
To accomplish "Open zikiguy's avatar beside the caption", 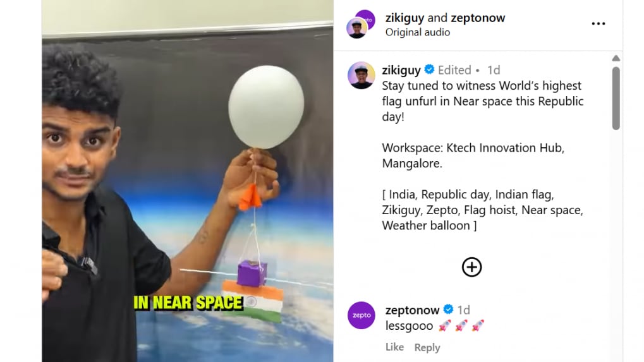I will coord(361,76).
